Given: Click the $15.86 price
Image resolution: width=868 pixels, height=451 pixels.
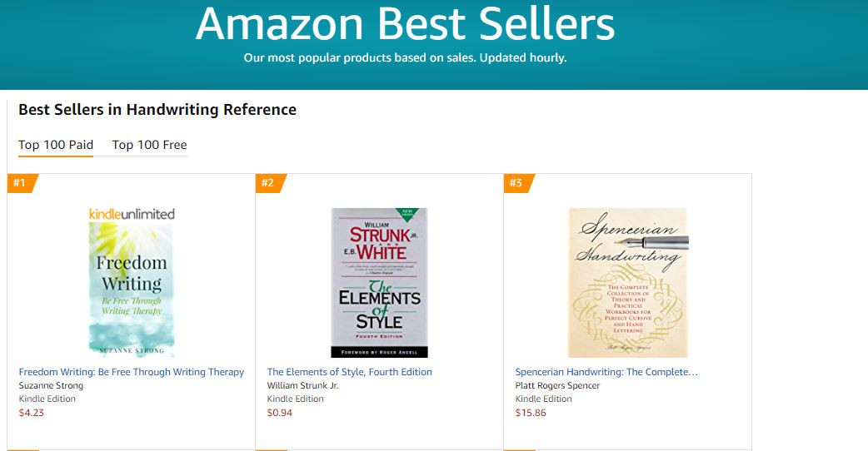Looking at the screenshot, I should coord(531,412).
